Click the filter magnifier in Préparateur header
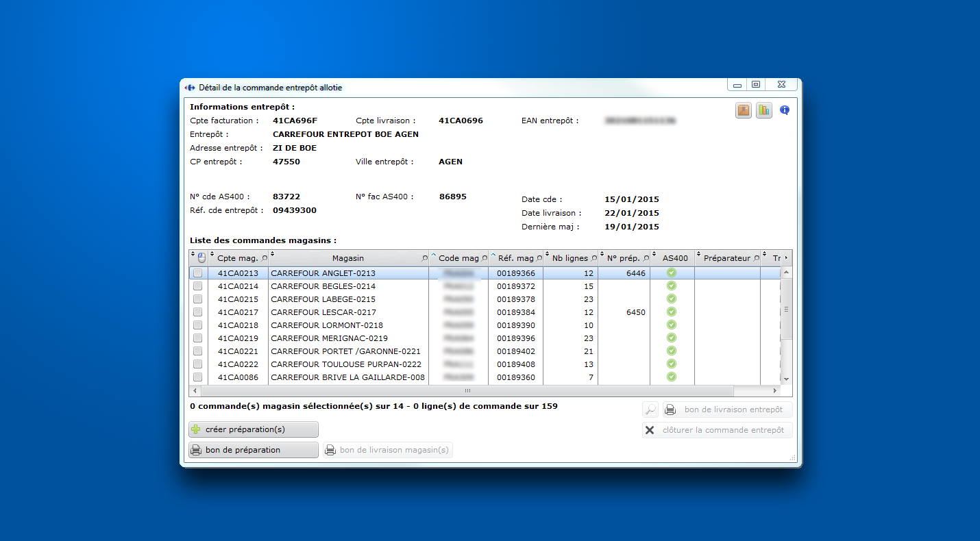Viewport: 980px width, 541px height. click(x=757, y=258)
